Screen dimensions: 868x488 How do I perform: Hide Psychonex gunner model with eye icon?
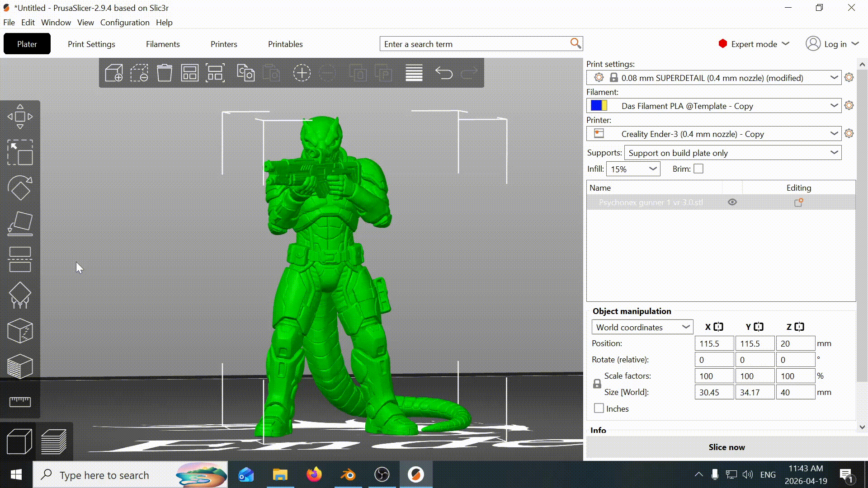coord(732,202)
